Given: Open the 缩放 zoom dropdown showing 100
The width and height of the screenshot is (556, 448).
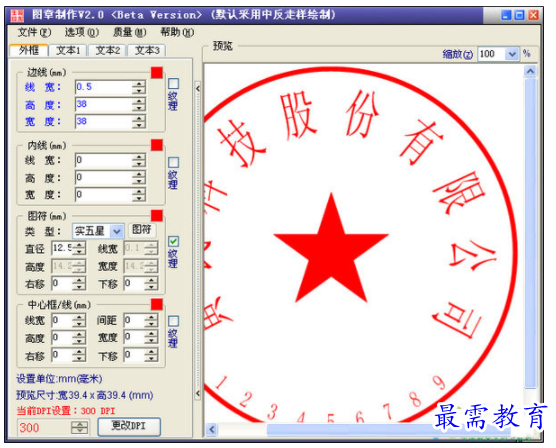Looking at the screenshot, I should pos(512,54).
